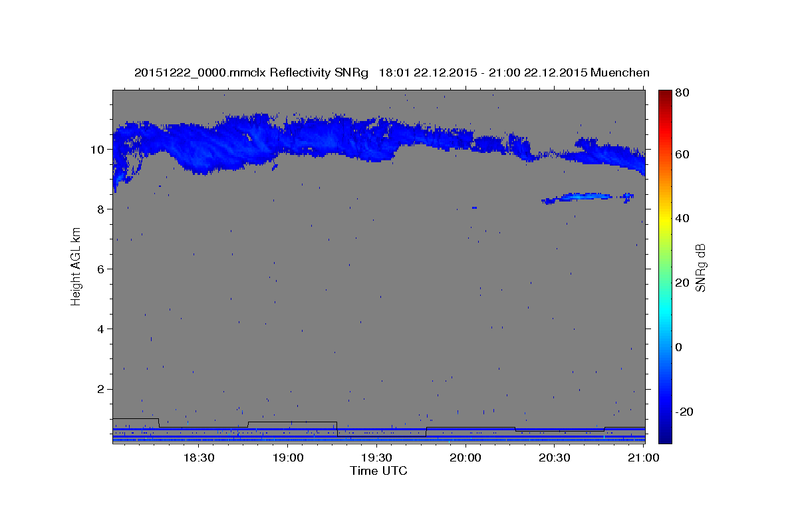The width and height of the screenshot is (798, 532).
Task: Click the colorbar value 60
Action: pyautogui.click(x=683, y=154)
